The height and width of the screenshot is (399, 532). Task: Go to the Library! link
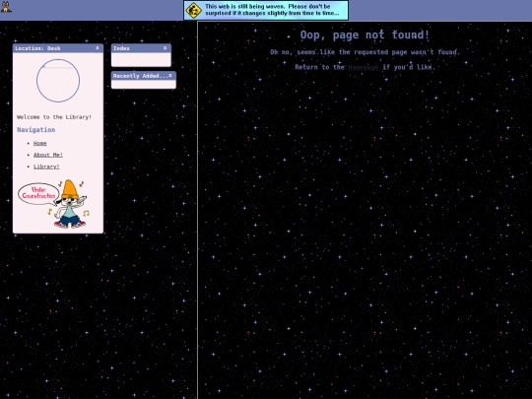[46, 166]
